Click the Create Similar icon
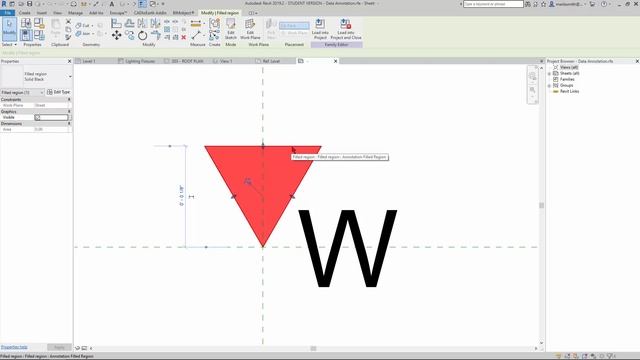The height and width of the screenshot is (360, 640). pyautogui.click(x=214, y=36)
